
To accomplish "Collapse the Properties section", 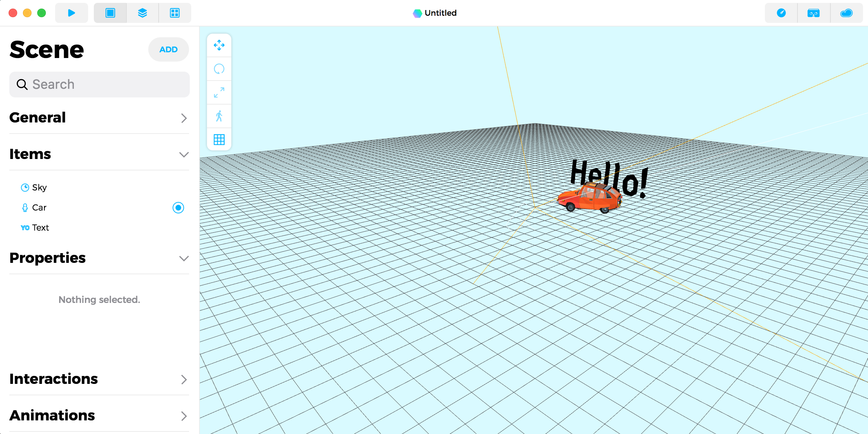I will [x=184, y=259].
